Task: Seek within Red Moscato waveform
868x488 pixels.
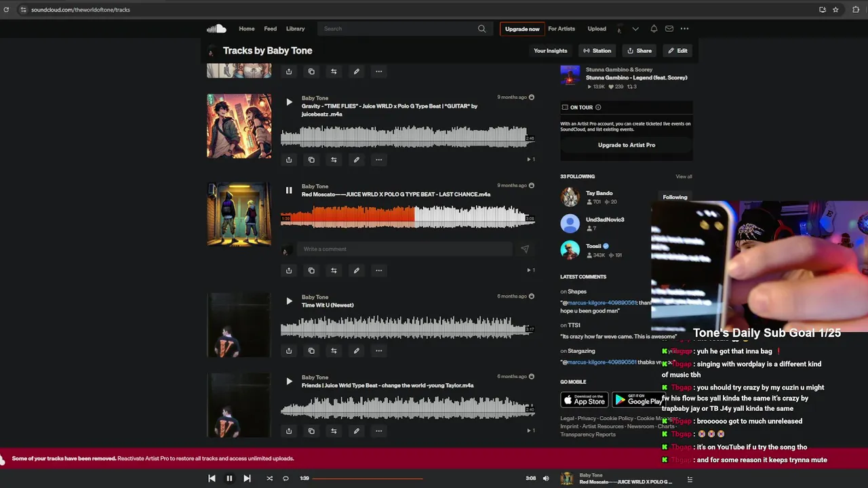Action: click(x=408, y=217)
